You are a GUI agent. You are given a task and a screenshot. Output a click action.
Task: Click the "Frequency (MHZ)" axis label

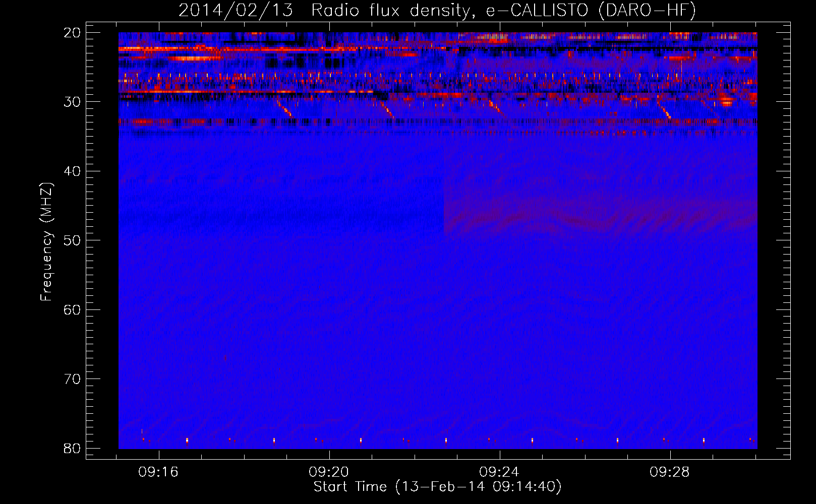coord(46,242)
